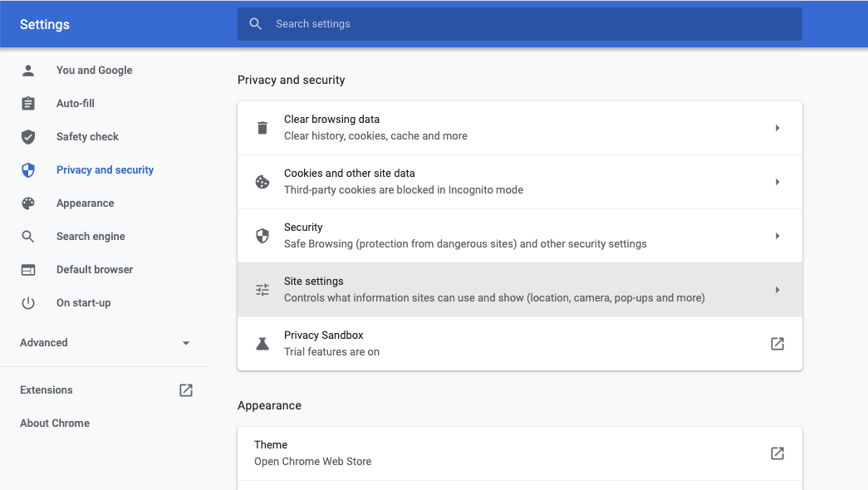868x490 pixels.
Task: Click the flask icon for Privacy Sandbox
Action: 262,344
